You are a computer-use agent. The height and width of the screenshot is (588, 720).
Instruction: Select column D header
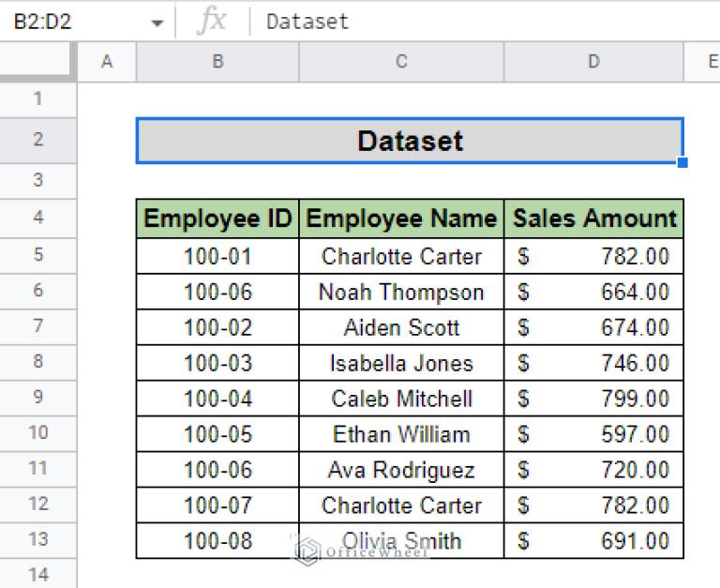point(593,62)
